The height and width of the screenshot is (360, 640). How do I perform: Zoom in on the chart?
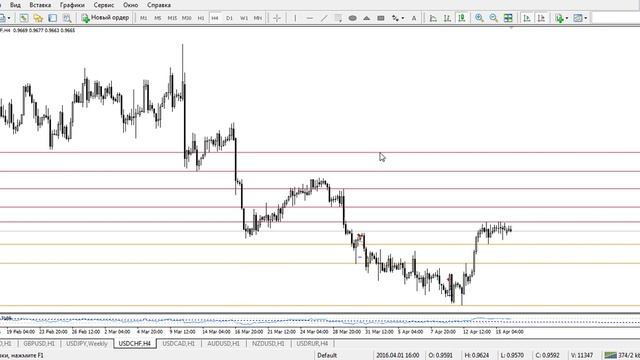(x=479, y=18)
